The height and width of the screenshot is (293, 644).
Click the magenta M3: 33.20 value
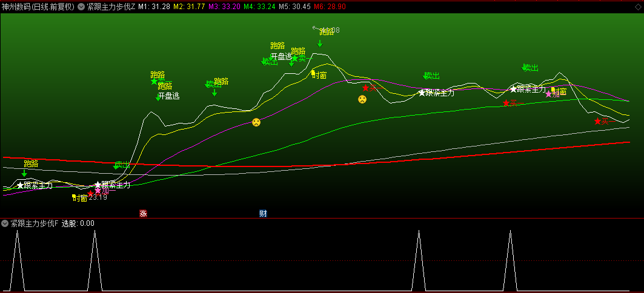point(224,7)
